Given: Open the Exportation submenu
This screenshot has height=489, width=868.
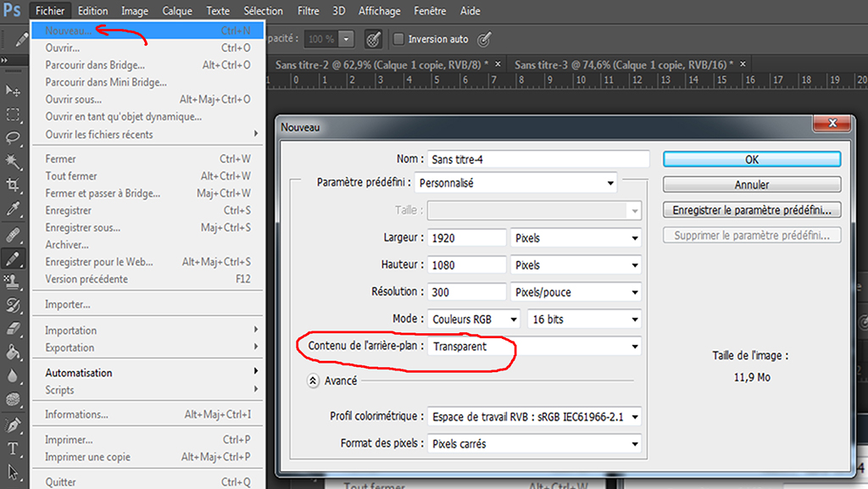Looking at the screenshot, I should pos(147,347).
